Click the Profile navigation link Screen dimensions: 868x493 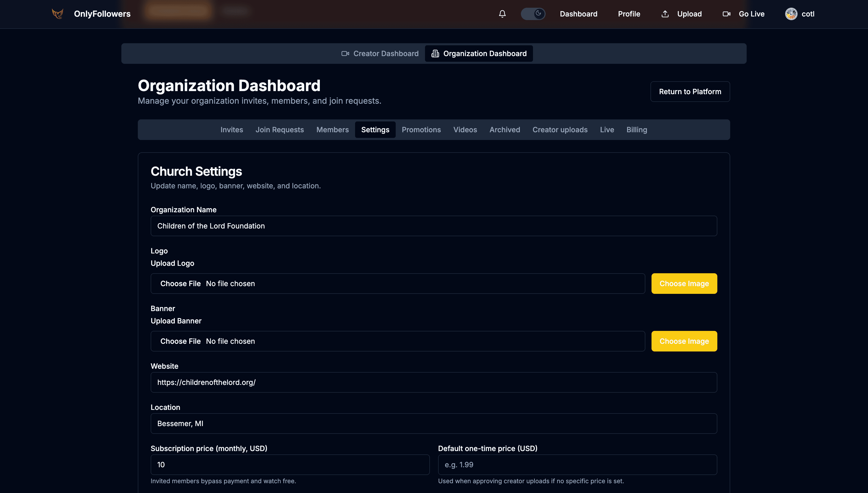coord(629,14)
